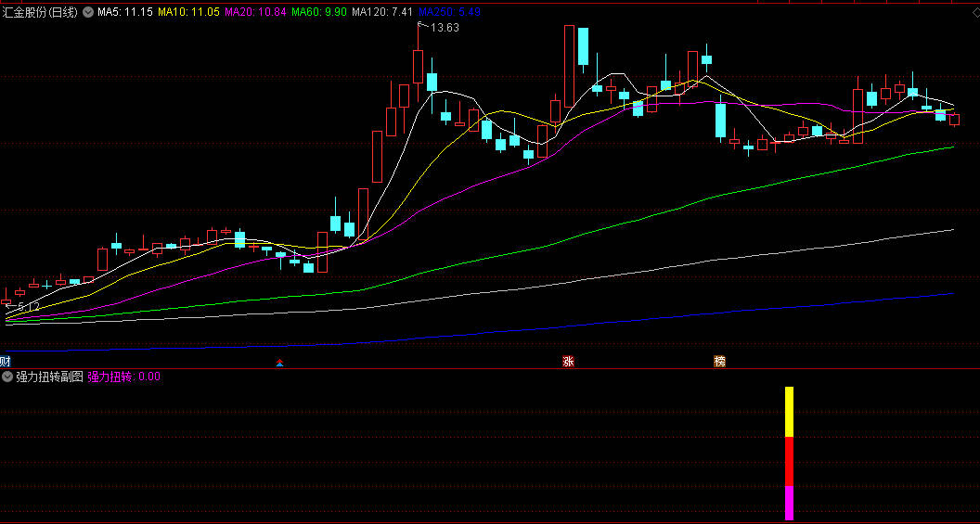This screenshot has width=980, height=524.
Task: Select the MA10: 11.05 label
Action: (x=188, y=11)
